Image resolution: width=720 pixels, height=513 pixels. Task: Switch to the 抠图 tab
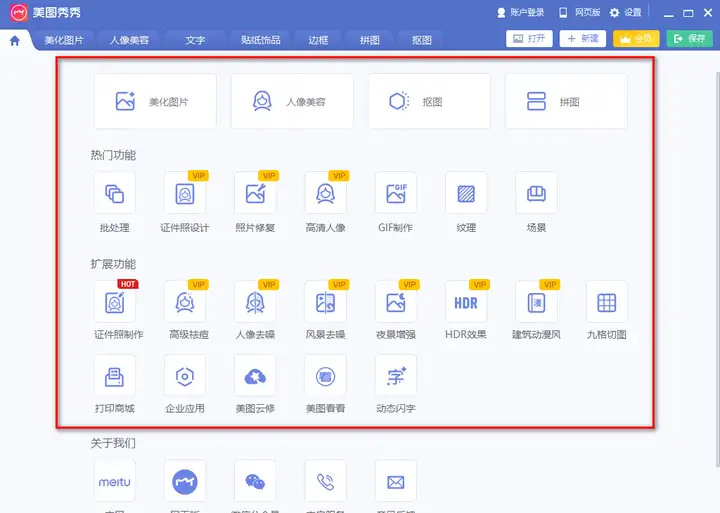422,40
